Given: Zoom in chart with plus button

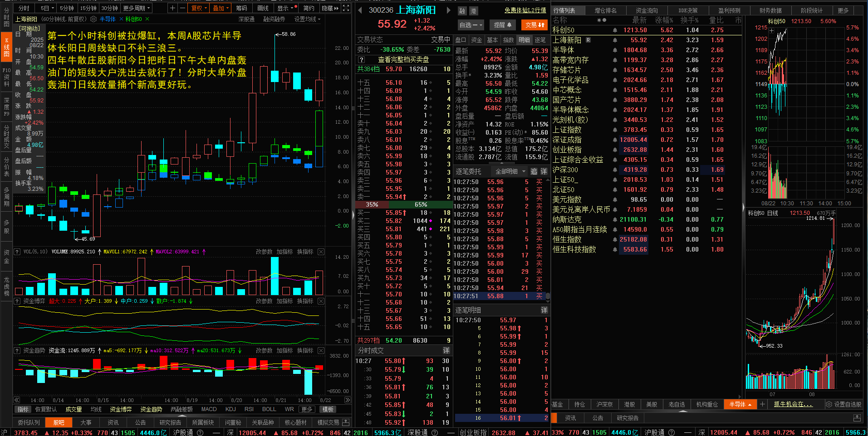Looking at the screenshot, I should 172,8.
